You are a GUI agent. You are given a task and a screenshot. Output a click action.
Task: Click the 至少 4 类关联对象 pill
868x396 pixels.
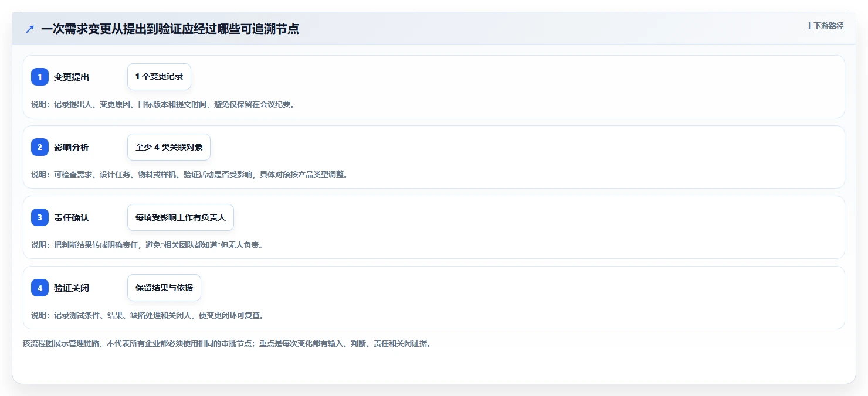click(169, 147)
